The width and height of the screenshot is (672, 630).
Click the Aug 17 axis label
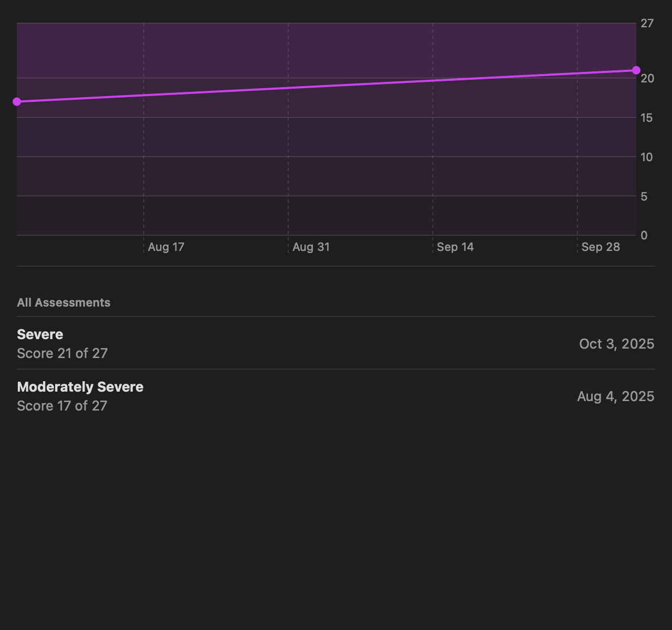click(x=166, y=247)
